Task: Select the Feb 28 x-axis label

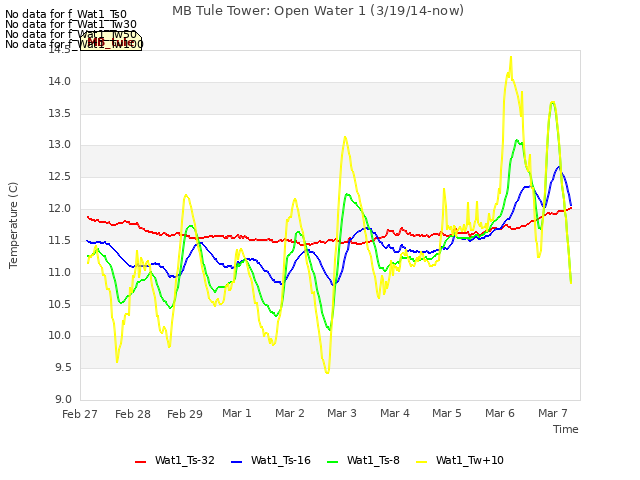Action: click(x=133, y=414)
